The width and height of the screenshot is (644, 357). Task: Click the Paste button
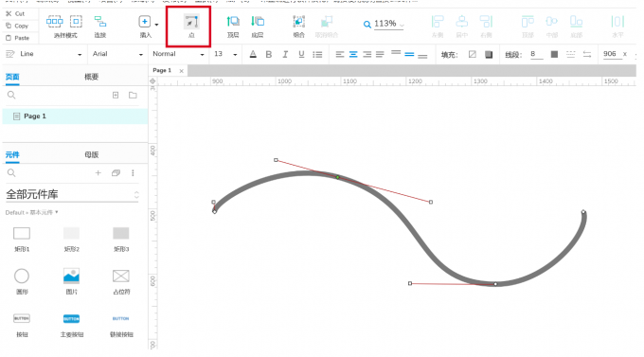tap(18, 38)
